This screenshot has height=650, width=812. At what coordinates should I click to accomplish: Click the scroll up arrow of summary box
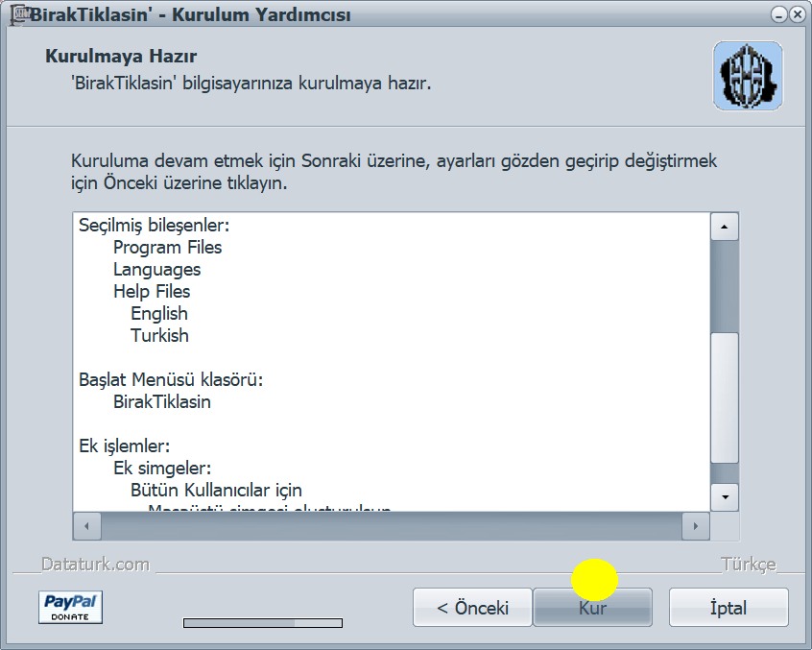tap(725, 227)
